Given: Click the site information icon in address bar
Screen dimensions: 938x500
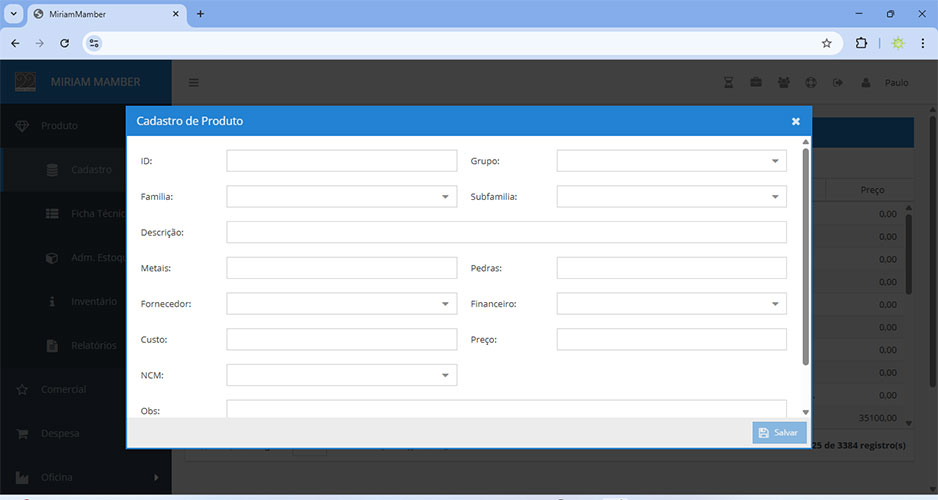Looking at the screenshot, I should pos(94,43).
